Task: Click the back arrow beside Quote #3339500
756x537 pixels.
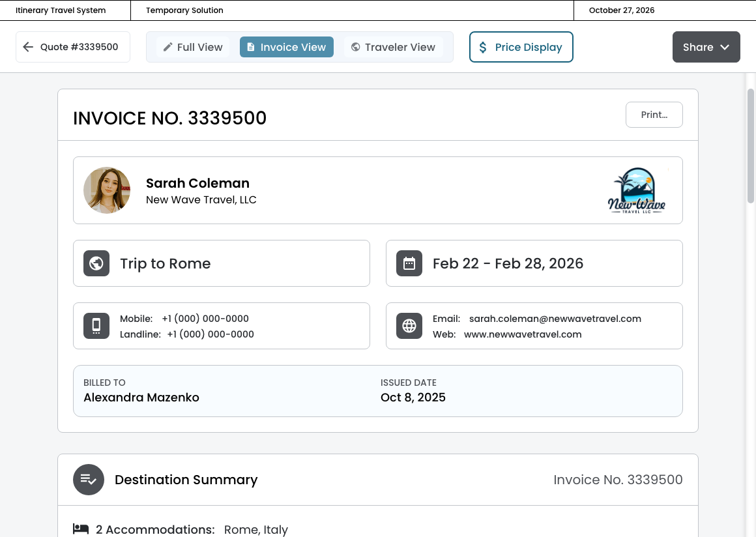Action: coord(28,47)
